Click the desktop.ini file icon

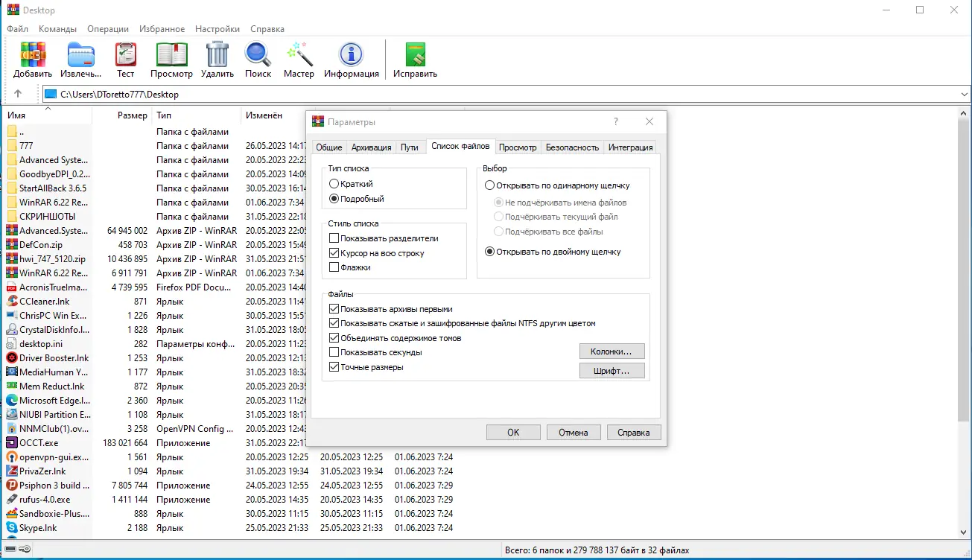12,344
